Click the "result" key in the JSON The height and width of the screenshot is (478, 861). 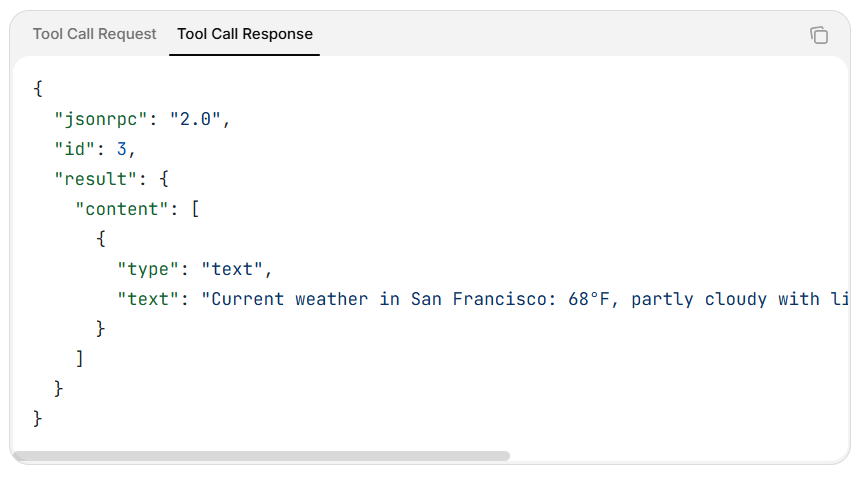[95, 179]
